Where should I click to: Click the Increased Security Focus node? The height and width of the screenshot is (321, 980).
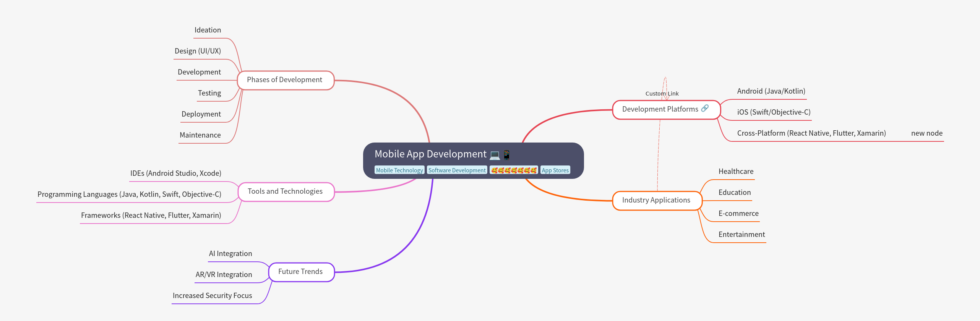point(212,296)
